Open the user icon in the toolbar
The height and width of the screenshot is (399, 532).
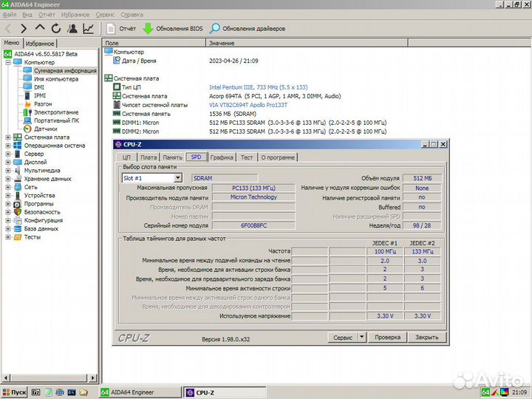click(x=72, y=29)
